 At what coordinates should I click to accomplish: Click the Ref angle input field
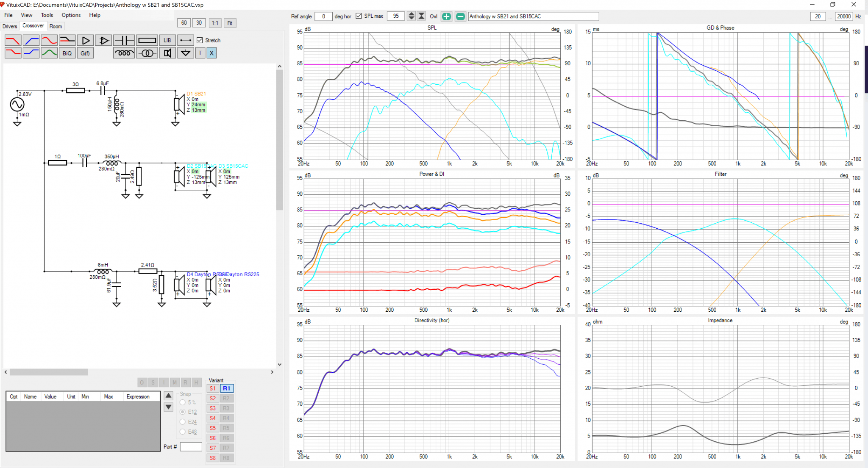(324, 16)
